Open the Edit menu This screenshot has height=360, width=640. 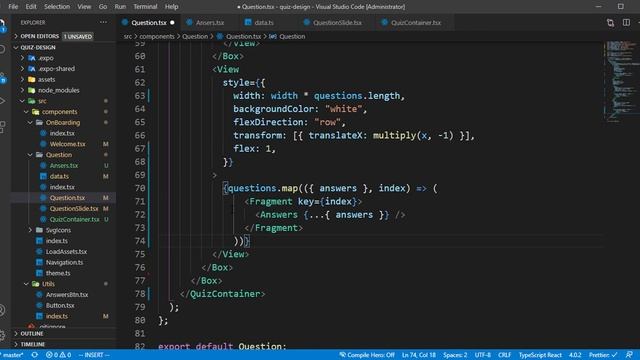tap(31, 7)
